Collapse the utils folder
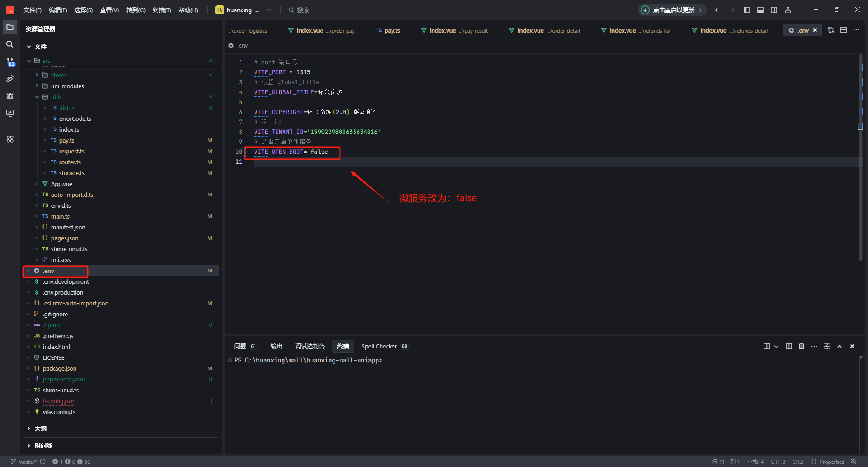The image size is (868, 467). coord(37,97)
